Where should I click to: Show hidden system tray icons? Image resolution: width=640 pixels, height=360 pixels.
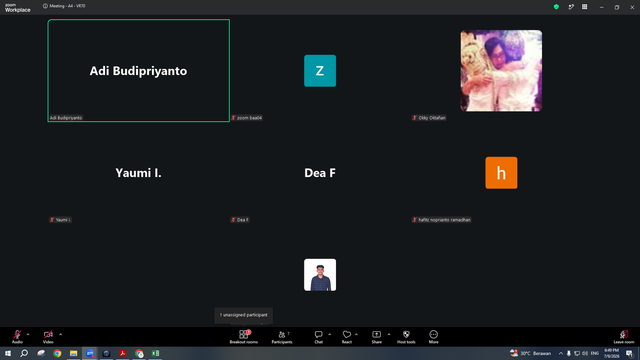point(561,353)
